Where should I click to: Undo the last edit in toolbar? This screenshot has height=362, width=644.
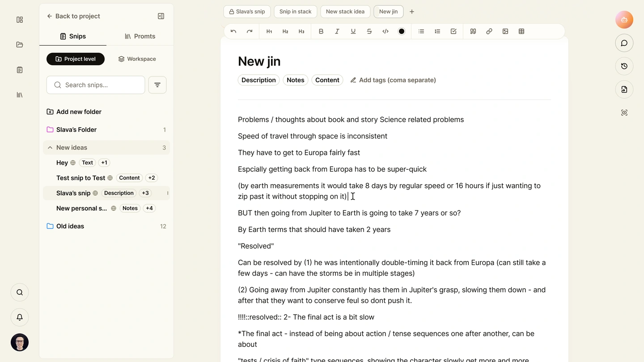click(x=233, y=31)
